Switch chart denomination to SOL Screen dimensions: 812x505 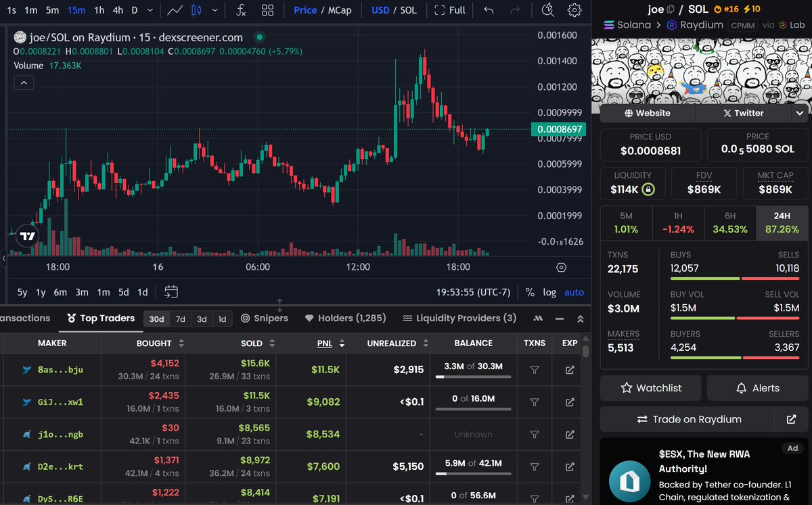(408, 10)
